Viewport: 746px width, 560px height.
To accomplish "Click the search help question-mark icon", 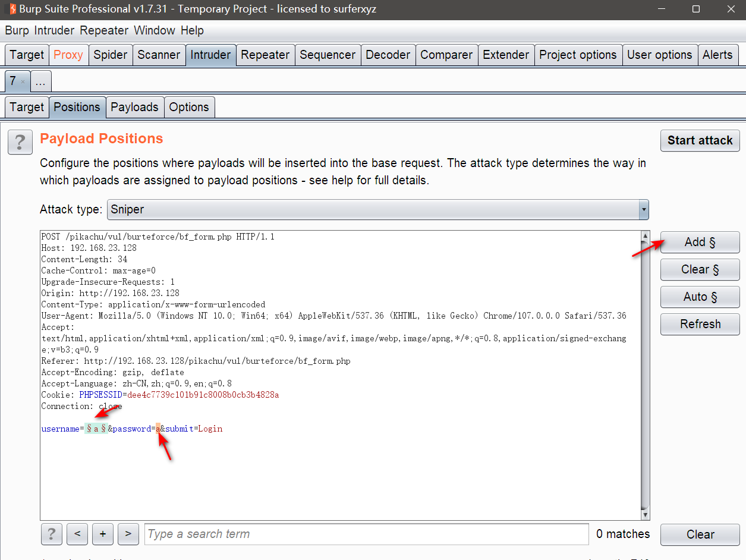I will (52, 534).
